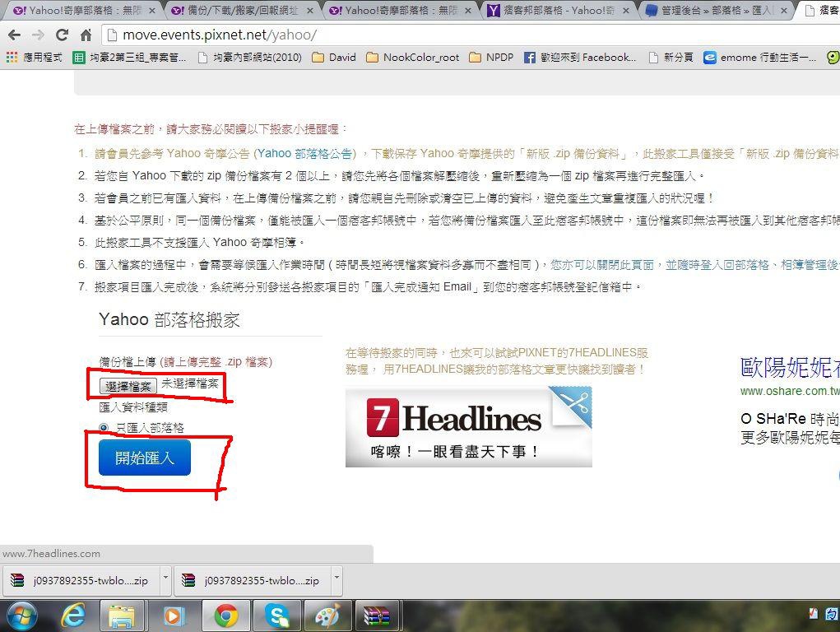
Task: Click the 匯入資料種類 label
Action: click(133, 407)
